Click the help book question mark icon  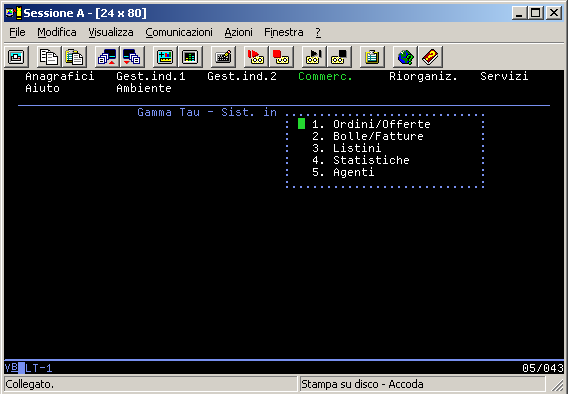[x=430, y=57]
